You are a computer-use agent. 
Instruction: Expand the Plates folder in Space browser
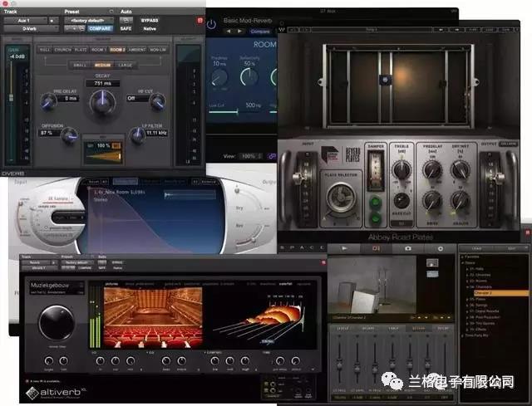[x=467, y=299]
